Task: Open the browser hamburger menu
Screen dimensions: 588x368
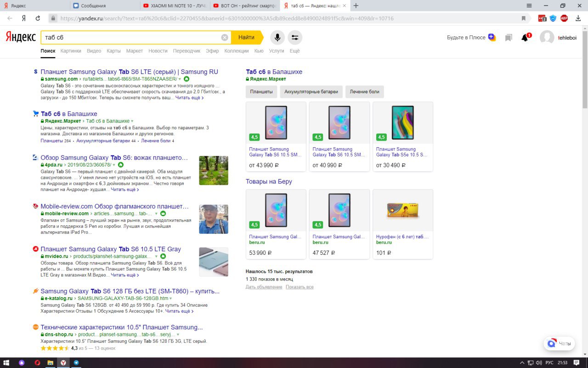Action: click(x=529, y=6)
